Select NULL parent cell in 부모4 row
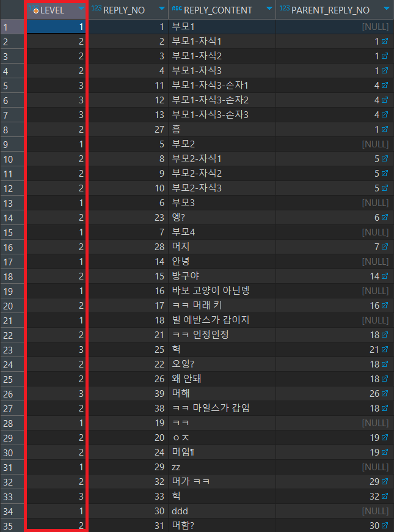 point(334,232)
